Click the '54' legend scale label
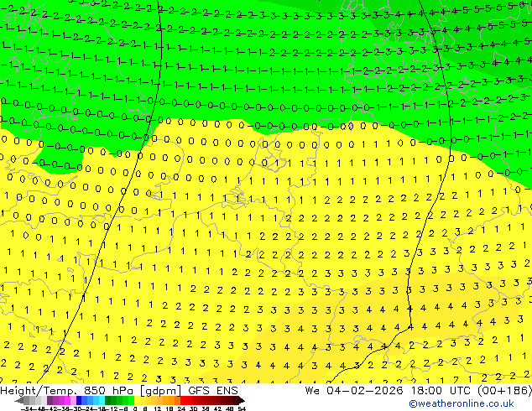Image resolution: width=532 pixels, height=411 pixels. point(242,408)
